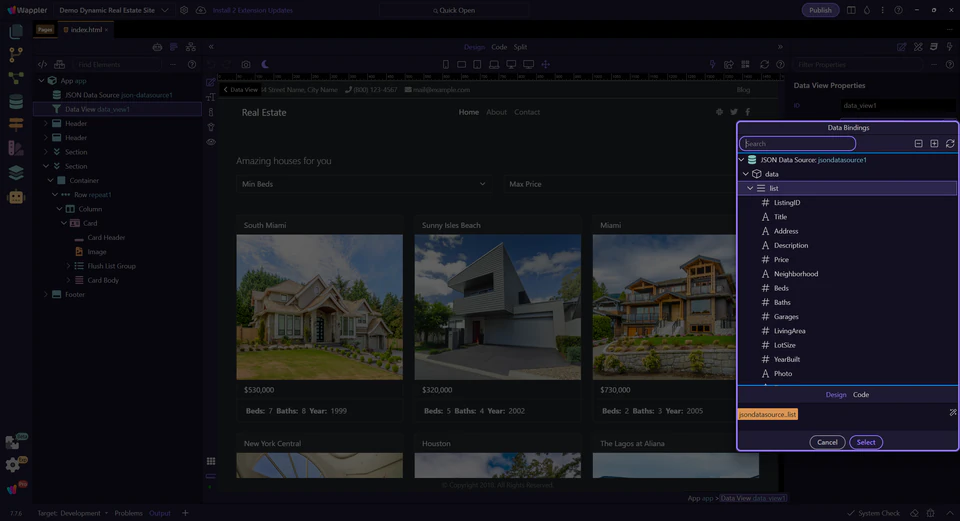Toggle visibility eye icon on design toolbar

click(211, 142)
